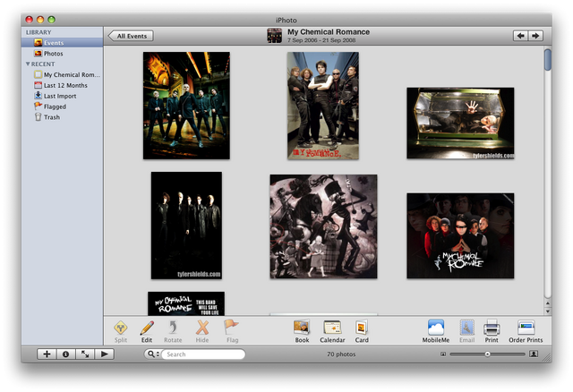The height and width of the screenshot is (392, 573).
Task: Click the event key photo icon in header
Action: point(275,36)
